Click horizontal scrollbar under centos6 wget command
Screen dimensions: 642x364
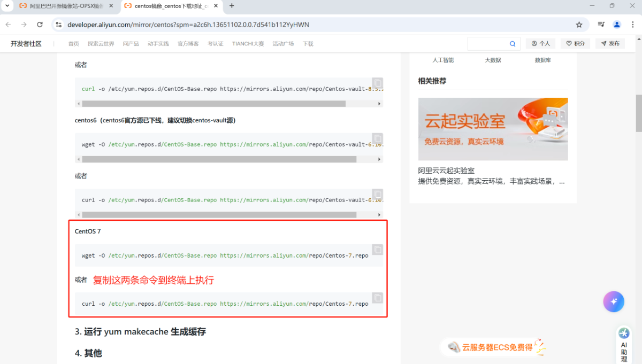click(x=219, y=159)
